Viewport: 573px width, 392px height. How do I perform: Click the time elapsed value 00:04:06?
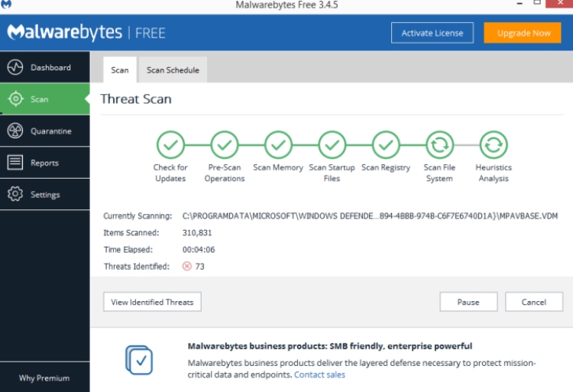[x=199, y=250]
